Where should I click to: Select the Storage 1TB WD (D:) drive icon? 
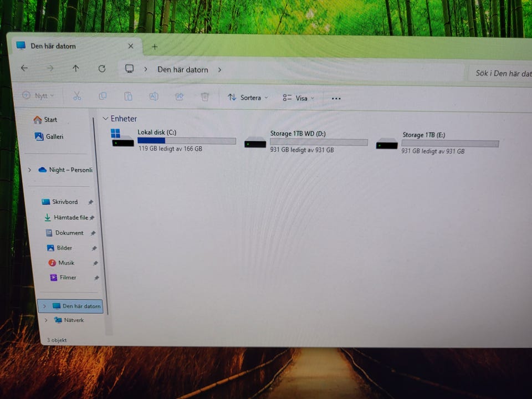tap(255, 142)
